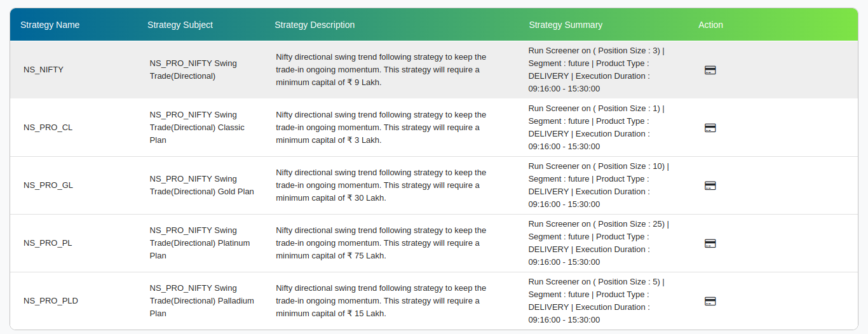Click the payment card icon for NS_NIFTY
Viewport: 868px width, 334px height.
[710, 70]
